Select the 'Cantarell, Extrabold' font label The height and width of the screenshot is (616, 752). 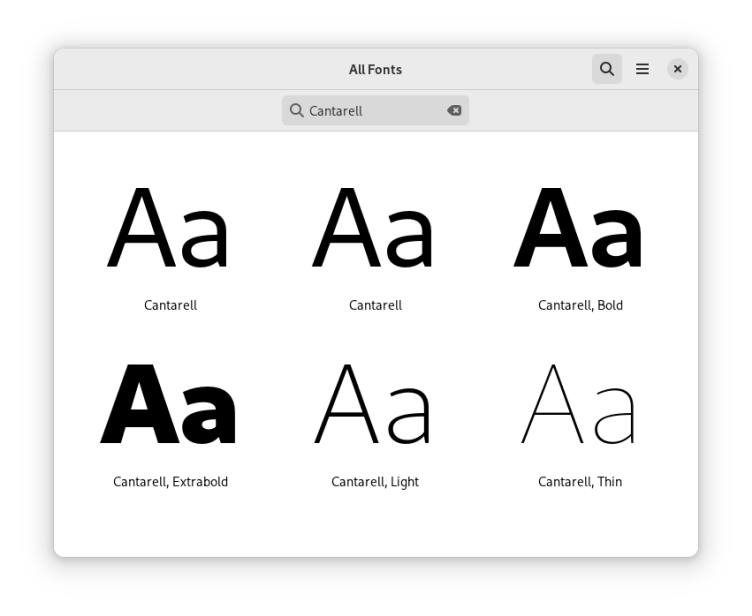(170, 481)
